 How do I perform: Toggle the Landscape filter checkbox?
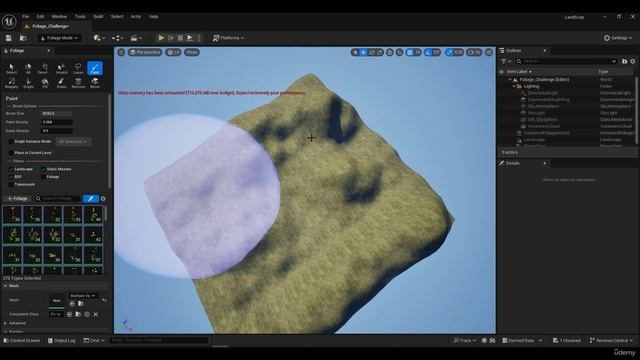pos(11,169)
